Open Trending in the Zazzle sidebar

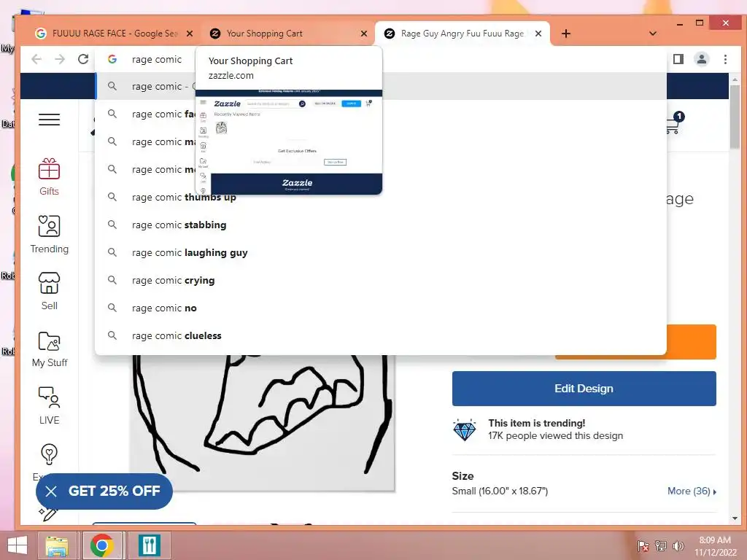click(49, 235)
